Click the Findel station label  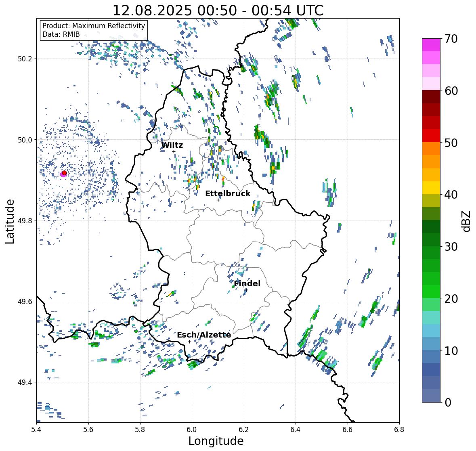247,283
